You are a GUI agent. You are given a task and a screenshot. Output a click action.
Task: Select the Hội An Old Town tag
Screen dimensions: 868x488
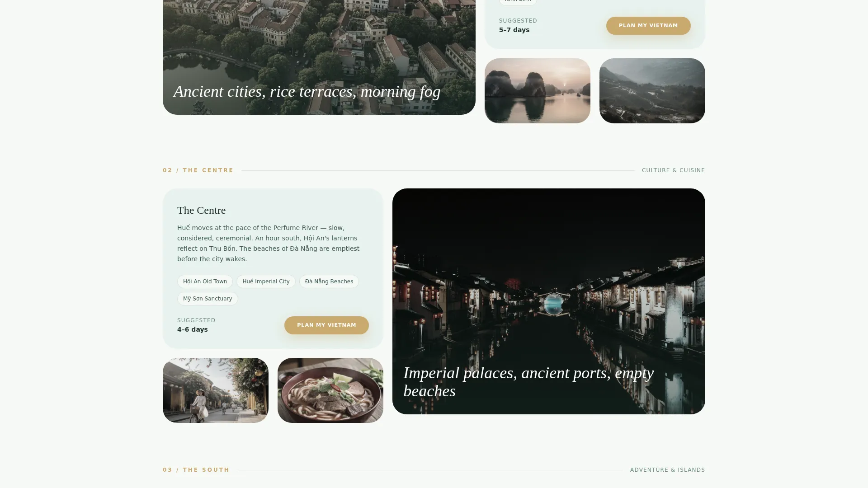205,282
